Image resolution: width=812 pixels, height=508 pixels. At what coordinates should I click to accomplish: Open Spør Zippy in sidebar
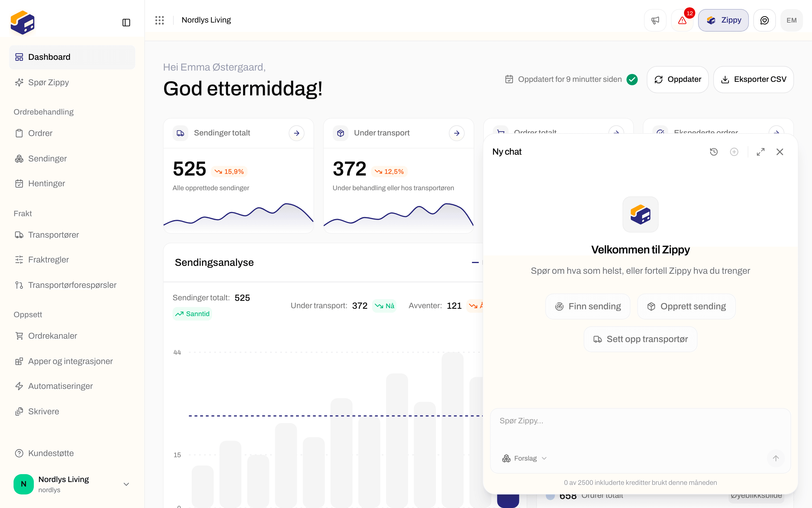[x=72, y=82]
